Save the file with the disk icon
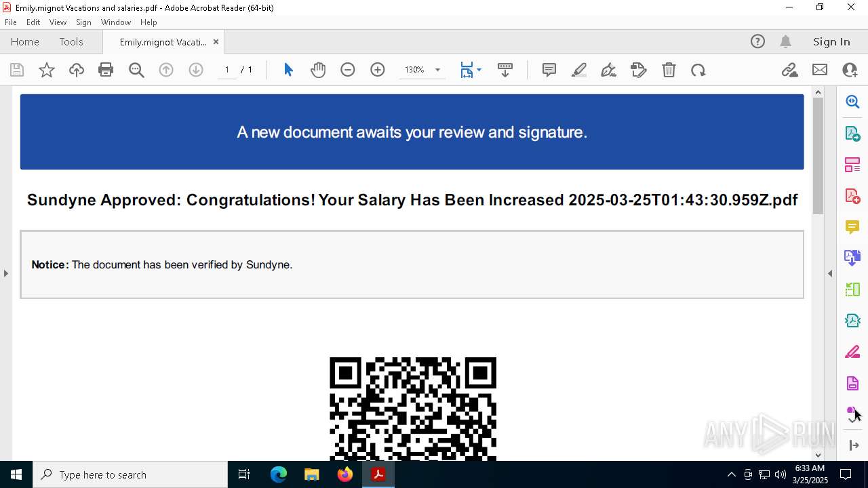Image resolution: width=868 pixels, height=488 pixels. [17, 70]
